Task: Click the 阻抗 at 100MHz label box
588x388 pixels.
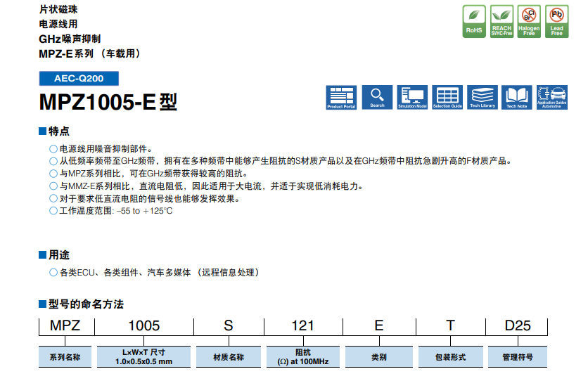Action: (x=303, y=357)
